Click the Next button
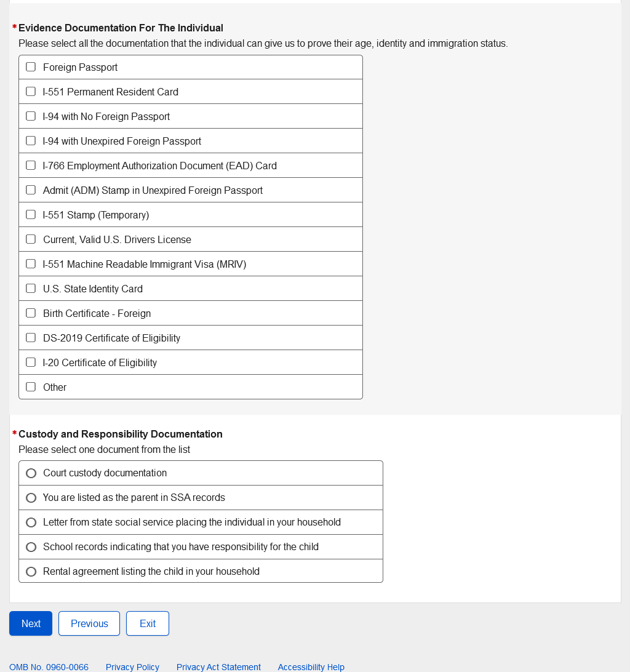This screenshot has width=630, height=672. [x=31, y=623]
